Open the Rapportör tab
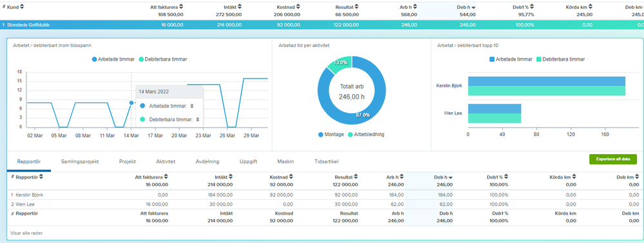Screen dimensions: 644x243 click(29, 161)
